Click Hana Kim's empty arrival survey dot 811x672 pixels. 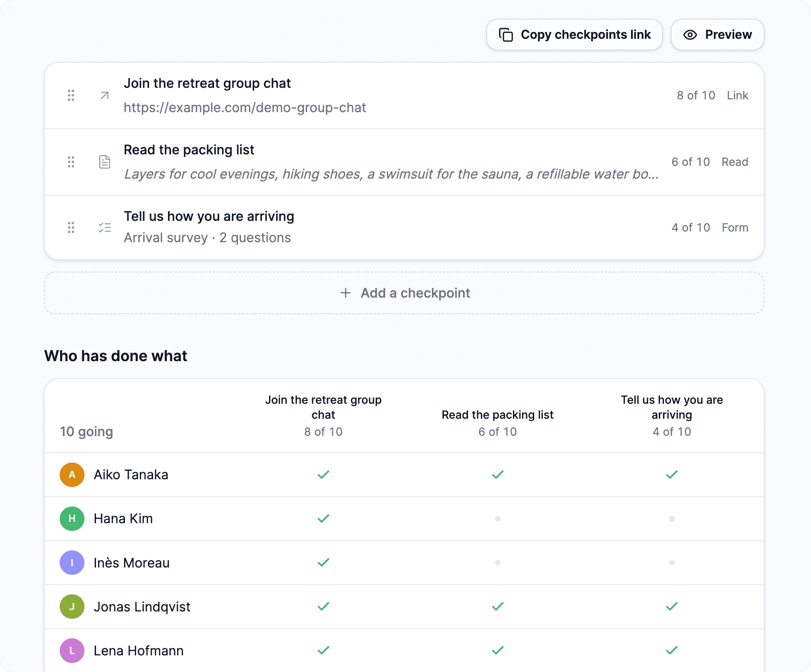click(x=672, y=519)
